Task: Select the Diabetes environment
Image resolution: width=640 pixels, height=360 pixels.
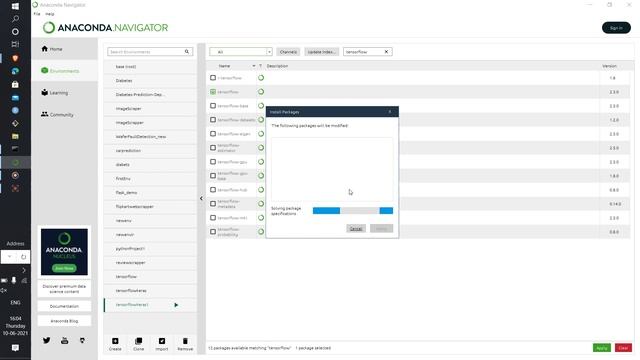Action: 150,80
